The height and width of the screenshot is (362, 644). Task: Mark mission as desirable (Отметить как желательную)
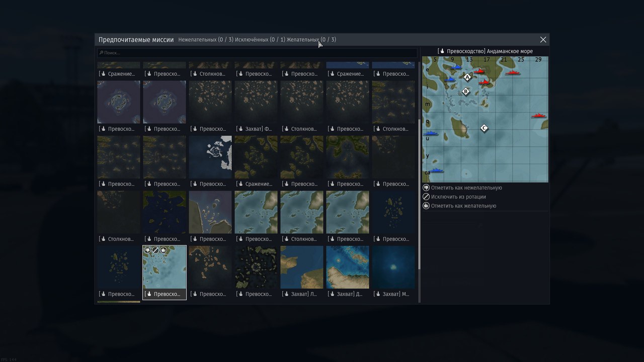[x=459, y=206]
